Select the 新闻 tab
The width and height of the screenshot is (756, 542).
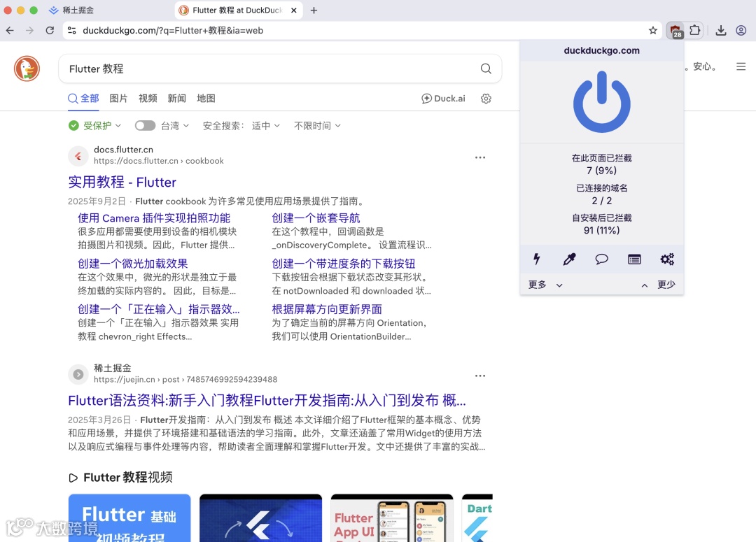tap(177, 99)
